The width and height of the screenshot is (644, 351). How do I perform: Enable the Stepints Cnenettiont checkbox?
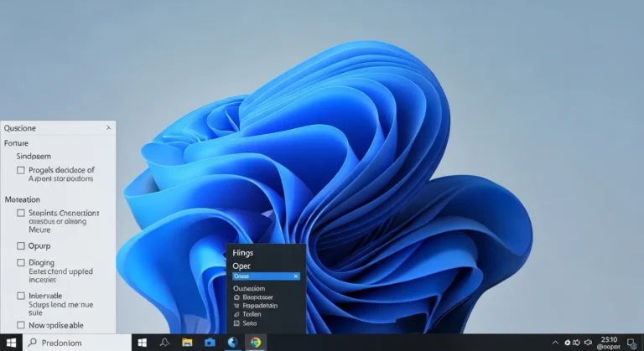tap(20, 213)
